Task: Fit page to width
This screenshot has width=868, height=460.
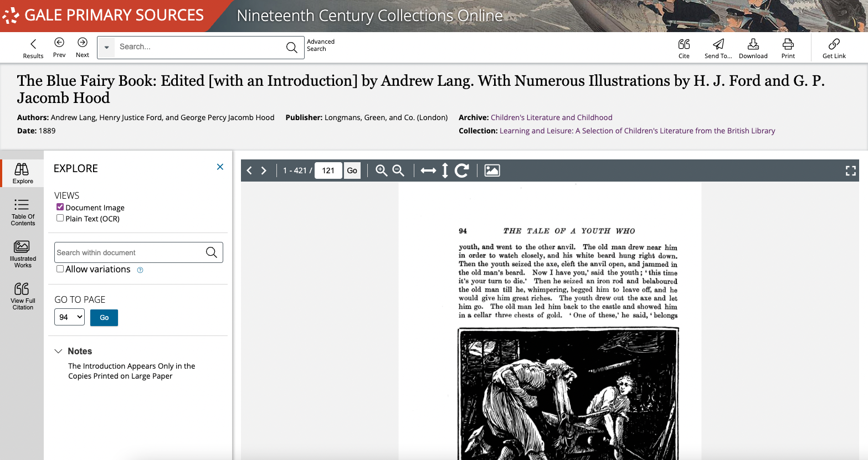Action: click(428, 170)
